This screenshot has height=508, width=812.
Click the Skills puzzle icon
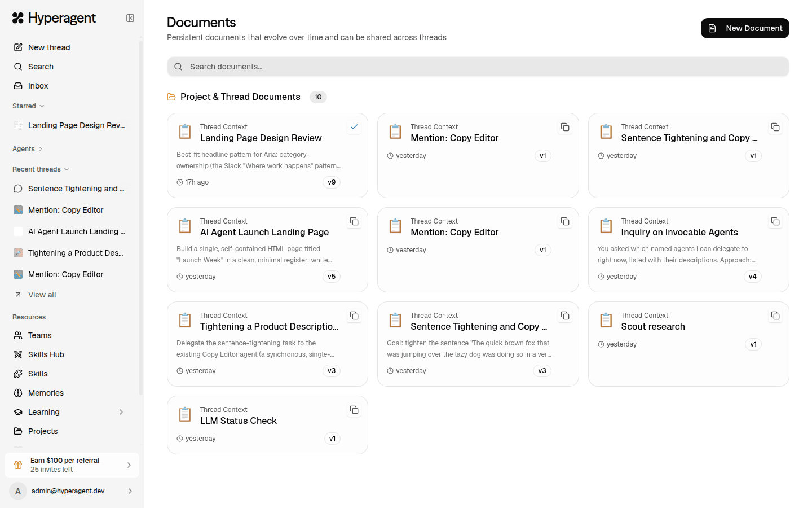click(18, 374)
